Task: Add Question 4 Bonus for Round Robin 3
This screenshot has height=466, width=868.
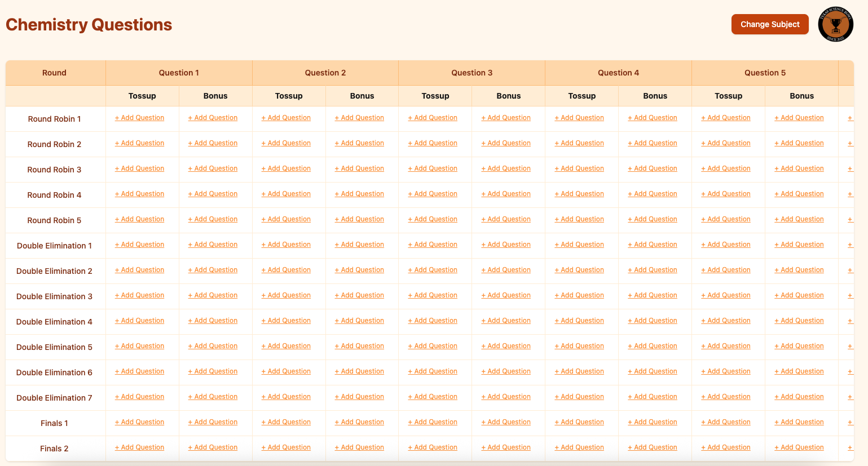Action: [653, 168]
